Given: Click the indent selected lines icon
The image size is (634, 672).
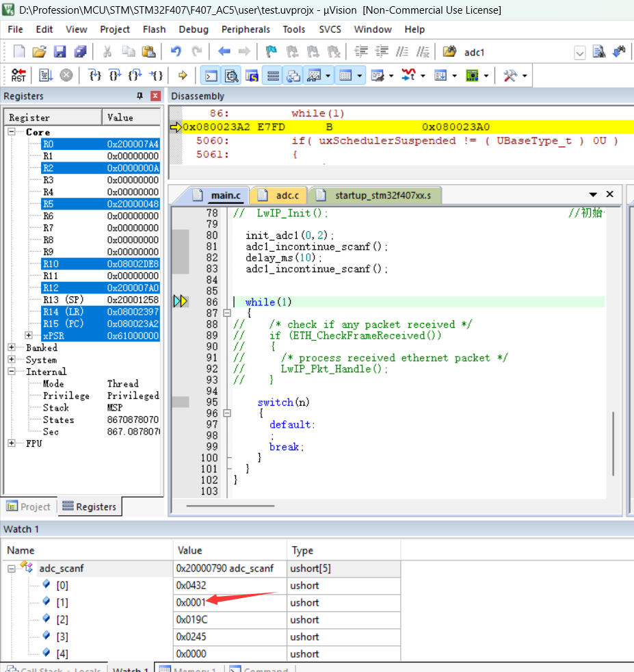Looking at the screenshot, I should click(x=361, y=52).
